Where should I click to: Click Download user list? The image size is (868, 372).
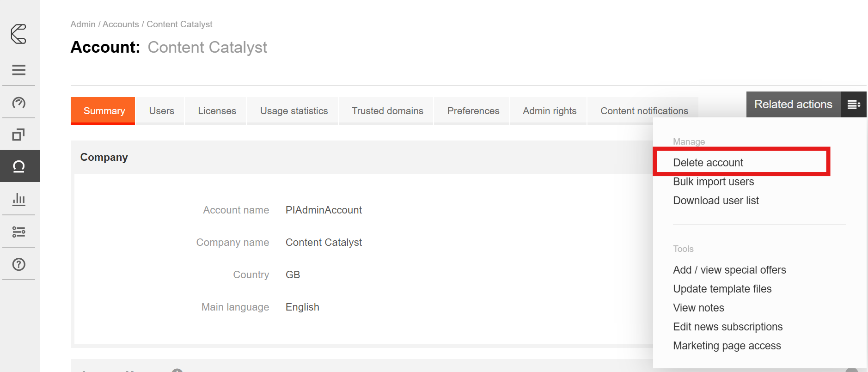(x=715, y=201)
